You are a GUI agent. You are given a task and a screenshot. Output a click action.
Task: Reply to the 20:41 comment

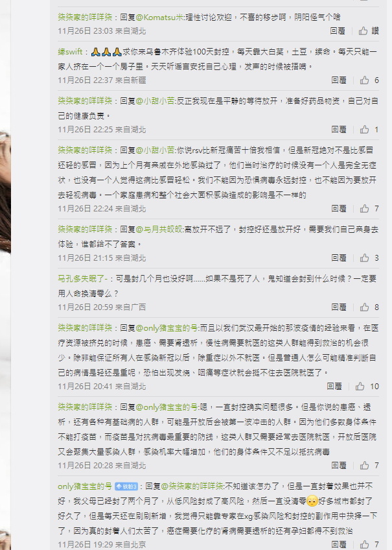(334, 387)
